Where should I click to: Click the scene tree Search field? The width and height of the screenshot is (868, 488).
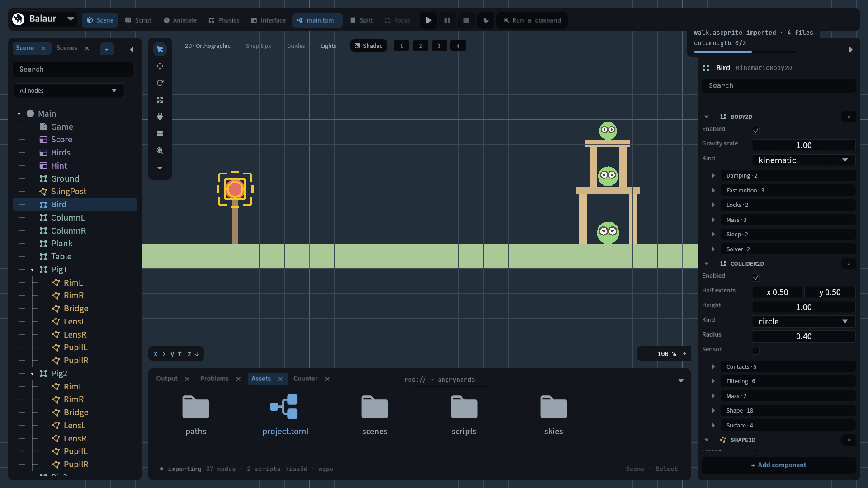pos(73,70)
